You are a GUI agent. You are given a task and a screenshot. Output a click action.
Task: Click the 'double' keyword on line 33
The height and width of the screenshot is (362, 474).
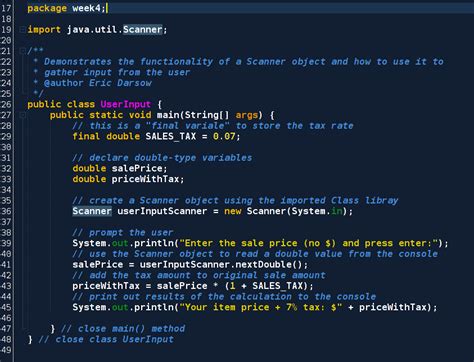pos(89,179)
